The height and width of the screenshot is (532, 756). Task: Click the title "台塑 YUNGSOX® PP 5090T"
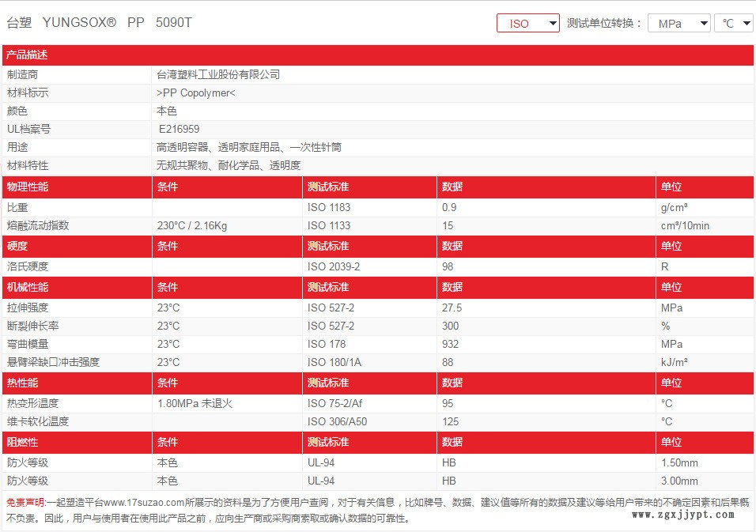pyautogui.click(x=100, y=23)
